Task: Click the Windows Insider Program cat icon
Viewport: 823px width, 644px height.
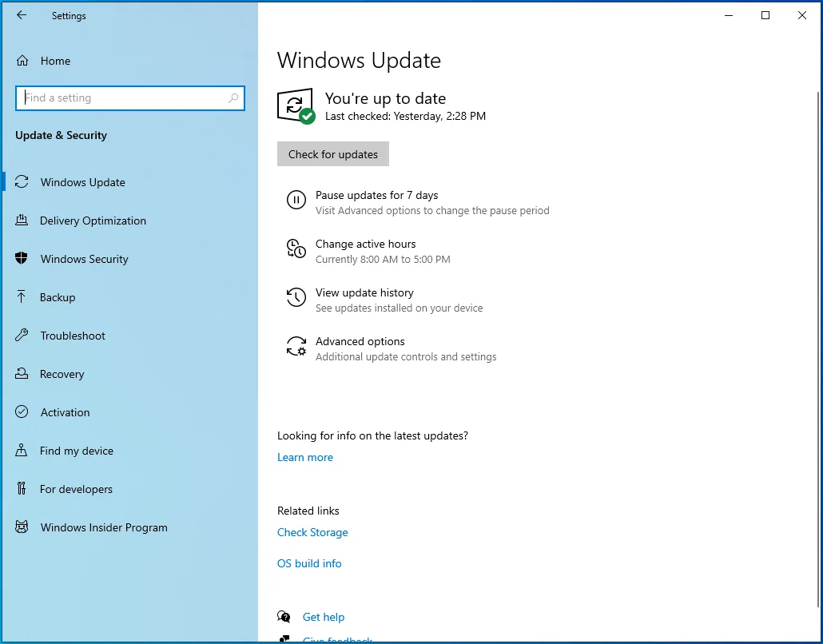Action: click(x=22, y=527)
